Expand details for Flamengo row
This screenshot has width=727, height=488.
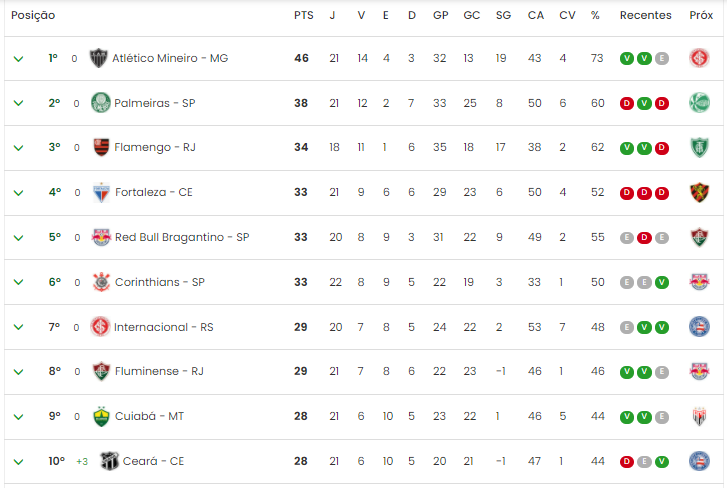(x=19, y=148)
